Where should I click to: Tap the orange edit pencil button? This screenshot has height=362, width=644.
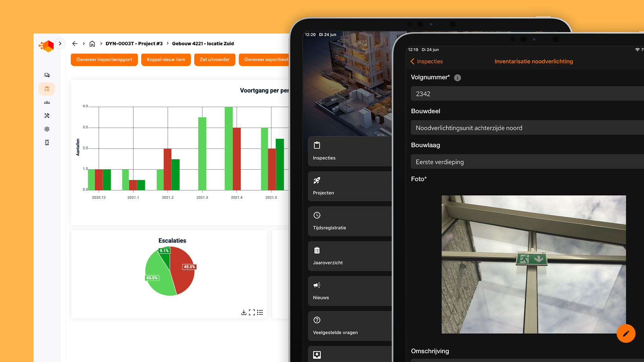(626, 334)
